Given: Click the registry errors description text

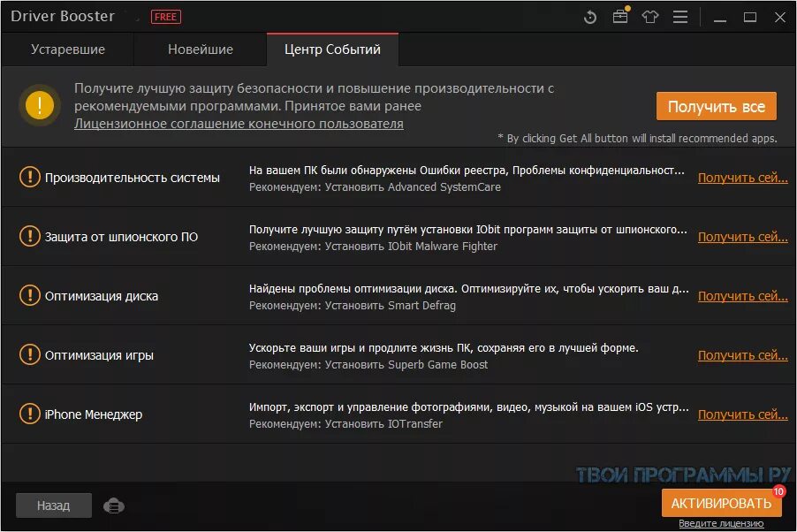Looking at the screenshot, I should [x=467, y=171].
